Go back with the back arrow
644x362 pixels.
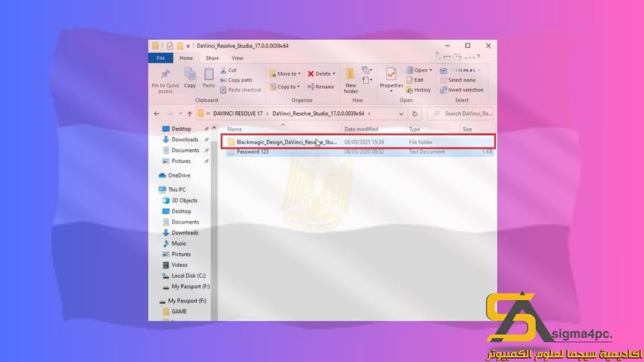pyautogui.click(x=156, y=114)
